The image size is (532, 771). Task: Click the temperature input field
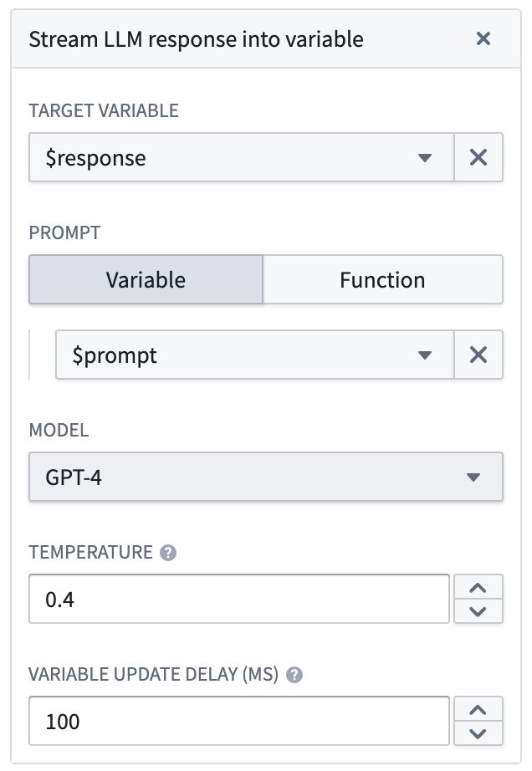pyautogui.click(x=238, y=599)
